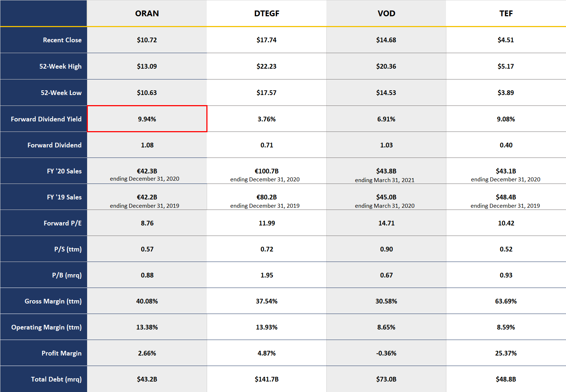The width and height of the screenshot is (566, 392).
Task: Select ORAN forward dividend 1.08
Action: click(147, 145)
